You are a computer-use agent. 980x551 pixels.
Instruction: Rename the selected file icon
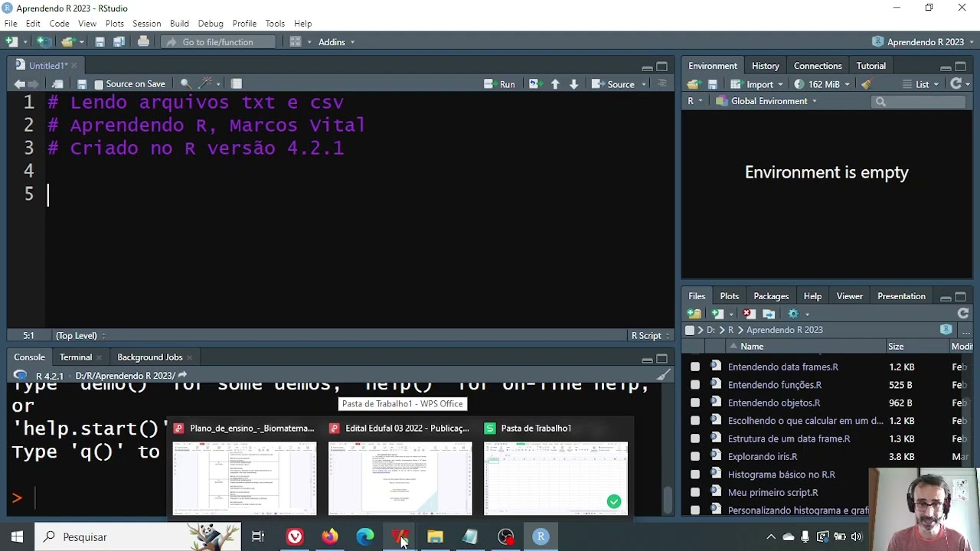point(769,314)
